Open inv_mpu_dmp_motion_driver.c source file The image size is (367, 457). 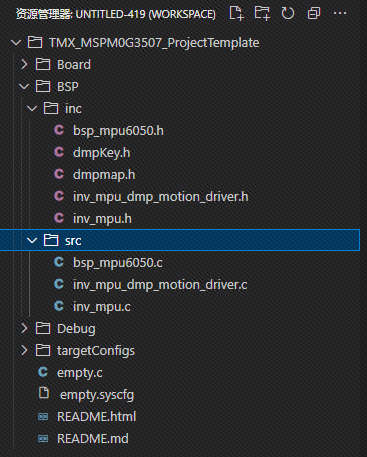tap(160, 285)
